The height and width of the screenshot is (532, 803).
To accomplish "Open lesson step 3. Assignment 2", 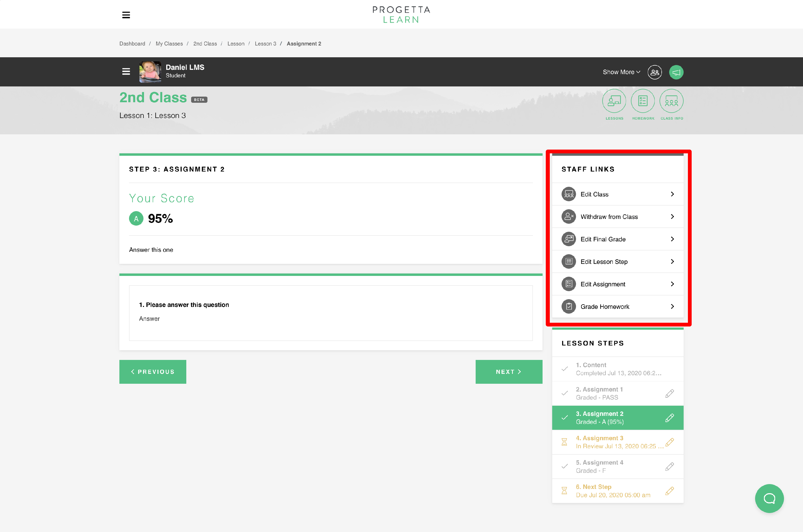I will [618, 418].
